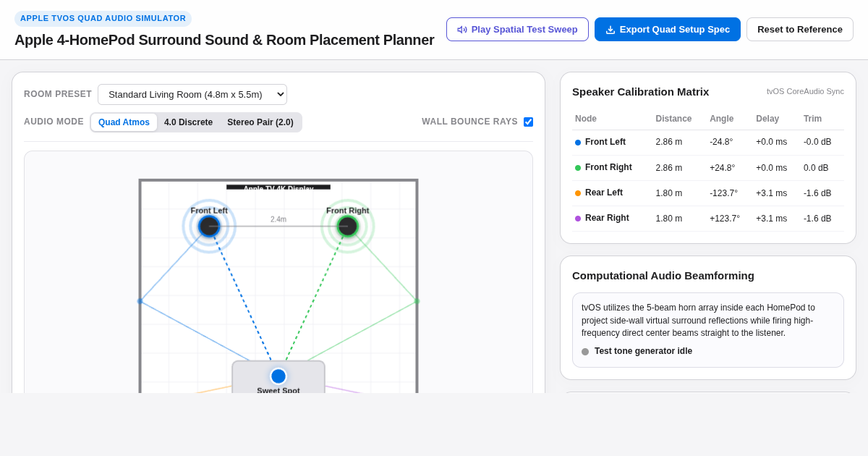868x456 pixels.
Task: Click the tvOS CoreAudio Sync label
Action: [x=805, y=91]
